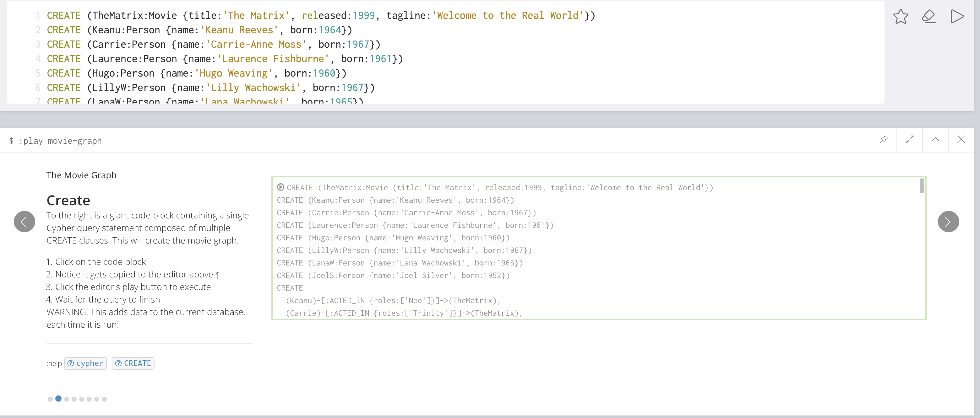The image size is (980, 418).
Task: Click the Carrie ACTED_IN 'Trinity' line
Action: coord(404,313)
